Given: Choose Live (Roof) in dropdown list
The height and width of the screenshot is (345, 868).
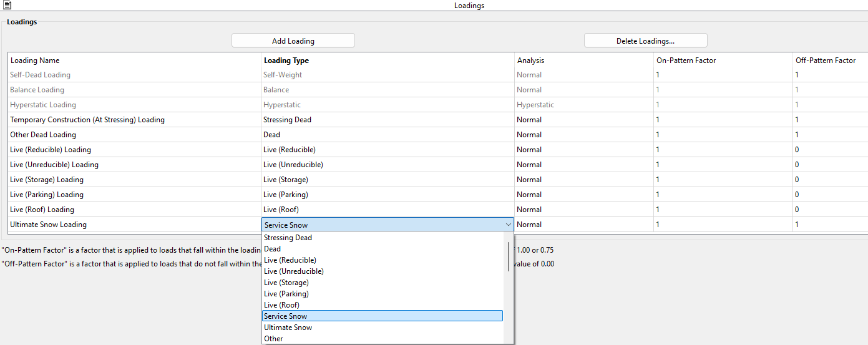Looking at the screenshot, I should click(x=281, y=305).
